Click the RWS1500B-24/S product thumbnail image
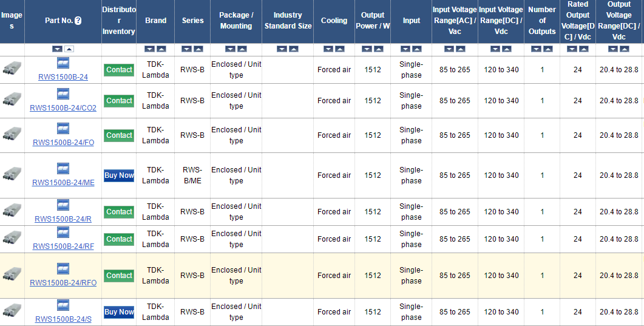 click(12, 311)
